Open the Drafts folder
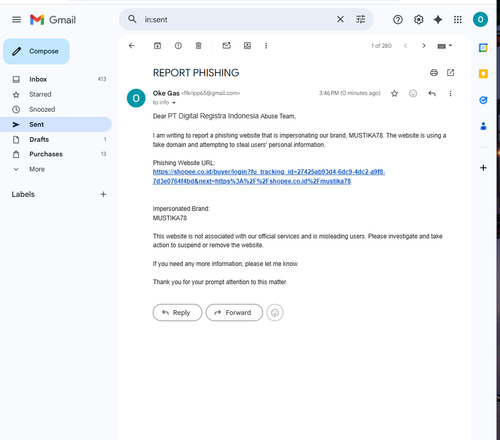500x440 pixels. pyautogui.click(x=56, y=139)
